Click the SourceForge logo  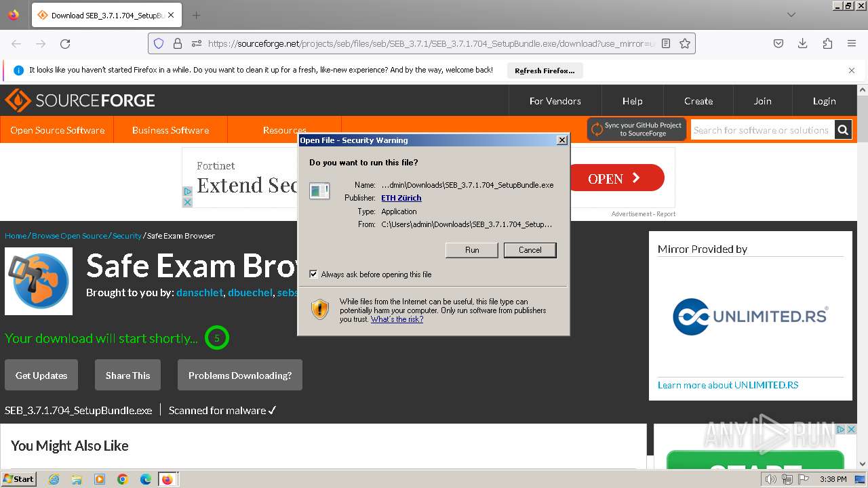coord(80,100)
